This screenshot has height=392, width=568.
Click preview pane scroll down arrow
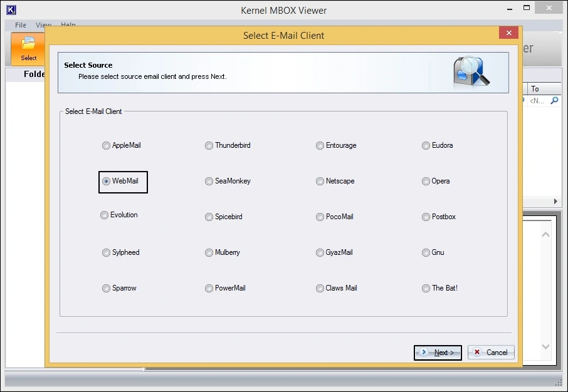pos(545,347)
